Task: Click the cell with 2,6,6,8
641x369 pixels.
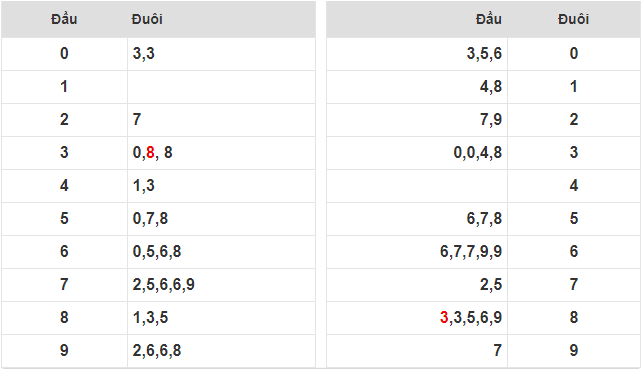Action: coord(221,351)
